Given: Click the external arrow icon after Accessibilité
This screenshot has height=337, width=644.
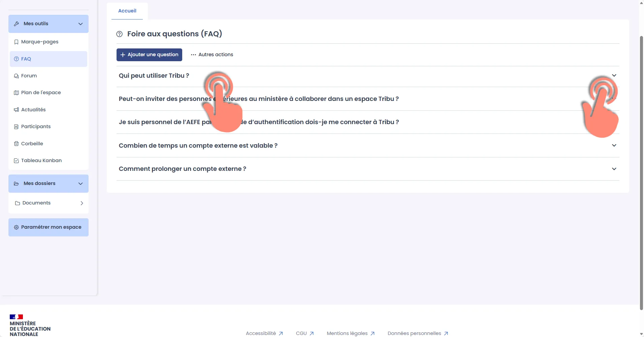Looking at the screenshot, I should [281, 334].
